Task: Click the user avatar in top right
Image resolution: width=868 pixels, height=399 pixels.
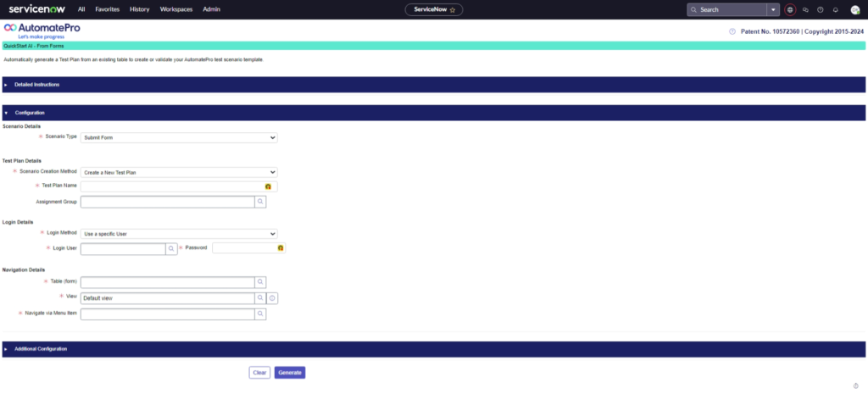Action: click(855, 9)
